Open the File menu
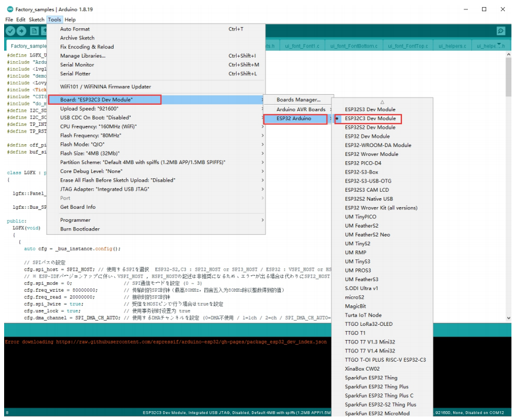This screenshot has width=512, height=420. pos(9,19)
